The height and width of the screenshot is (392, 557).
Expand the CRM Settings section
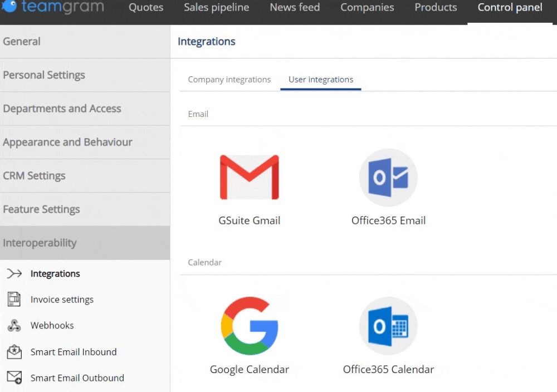(85, 176)
